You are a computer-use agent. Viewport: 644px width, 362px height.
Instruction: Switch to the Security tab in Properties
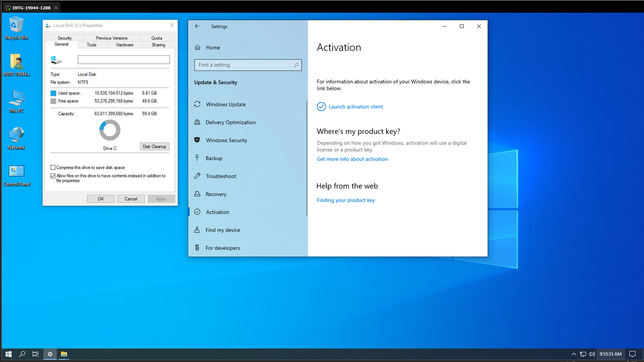tap(64, 38)
